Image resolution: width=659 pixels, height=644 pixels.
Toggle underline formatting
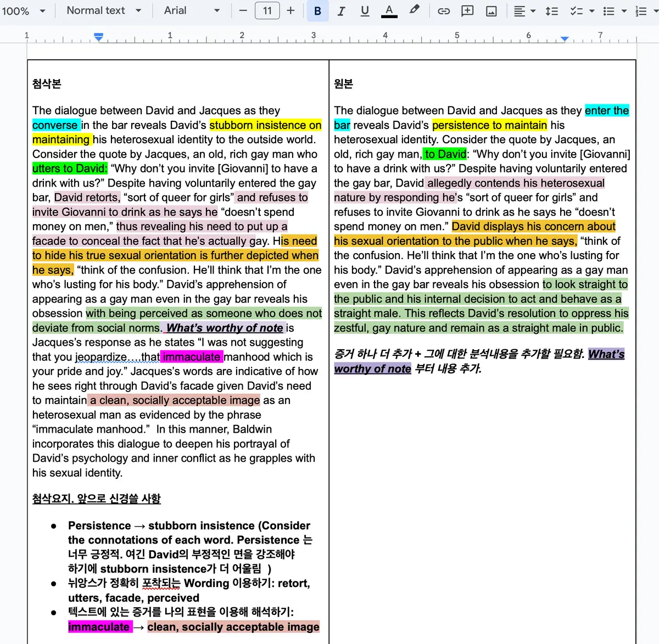point(365,11)
